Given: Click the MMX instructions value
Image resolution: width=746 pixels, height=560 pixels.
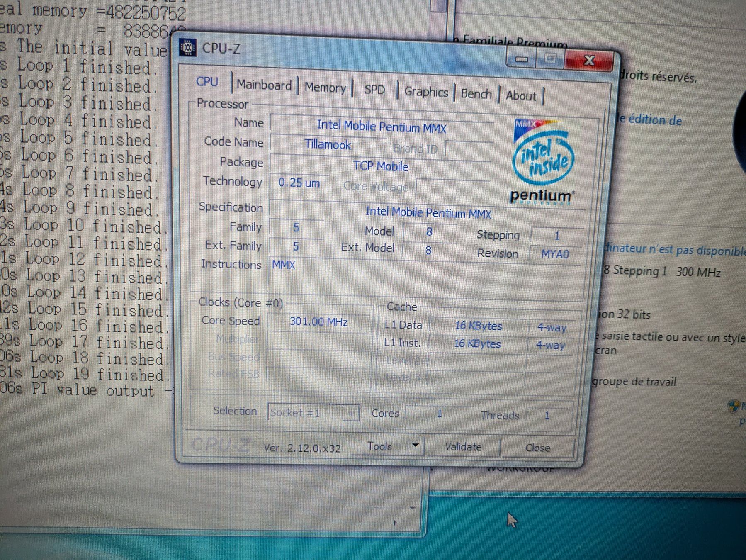Looking at the screenshot, I should (283, 265).
